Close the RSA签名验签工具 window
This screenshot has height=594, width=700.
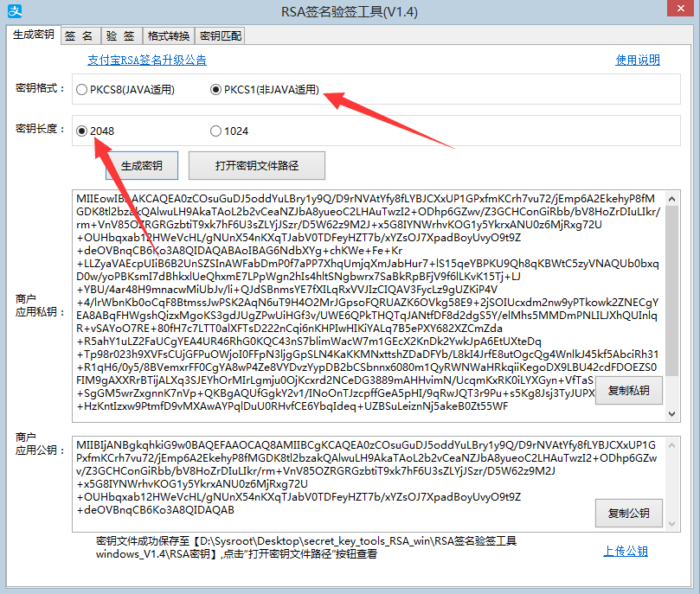pyautogui.click(x=680, y=8)
